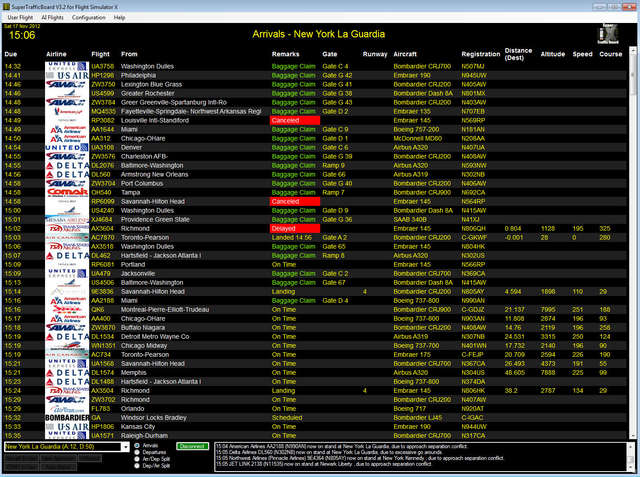Select flight 9E3836 from Savannah-Hilton Head

[x=315, y=291]
